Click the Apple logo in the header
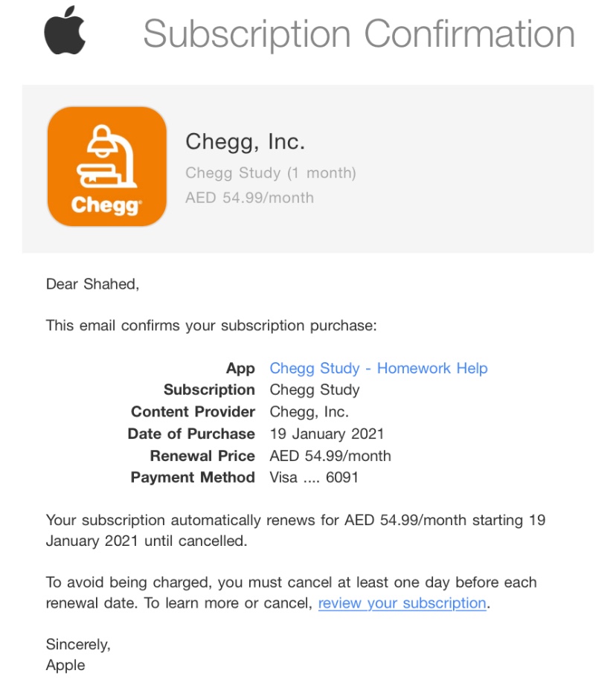Screen dimensions: 616x679 pos(65,30)
